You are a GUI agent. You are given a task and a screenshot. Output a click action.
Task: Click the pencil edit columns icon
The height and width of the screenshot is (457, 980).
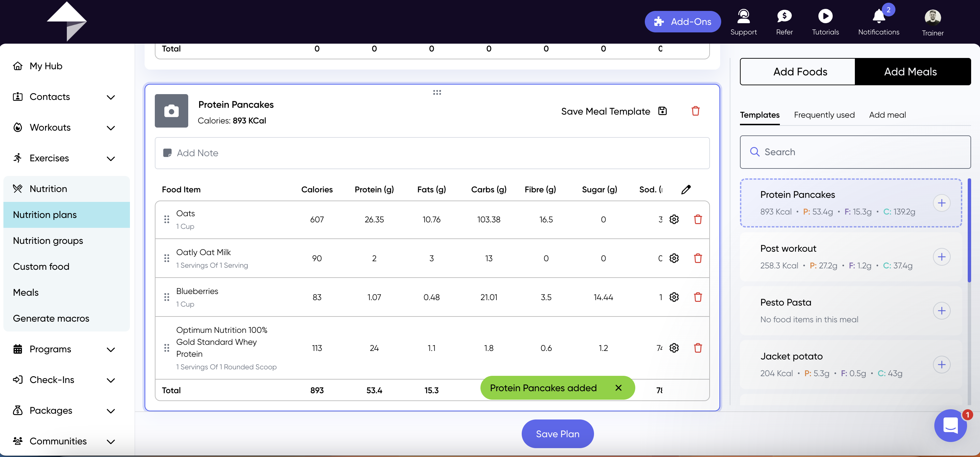(685, 190)
